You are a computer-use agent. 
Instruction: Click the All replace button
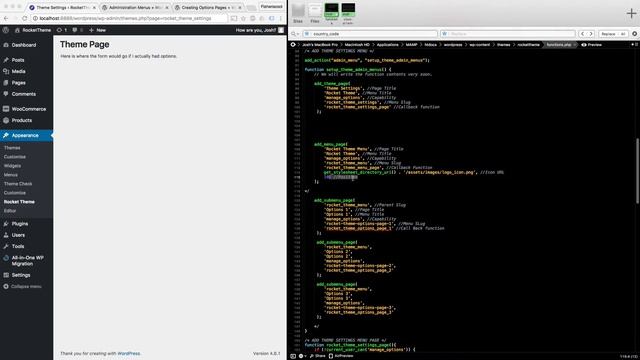623,34
